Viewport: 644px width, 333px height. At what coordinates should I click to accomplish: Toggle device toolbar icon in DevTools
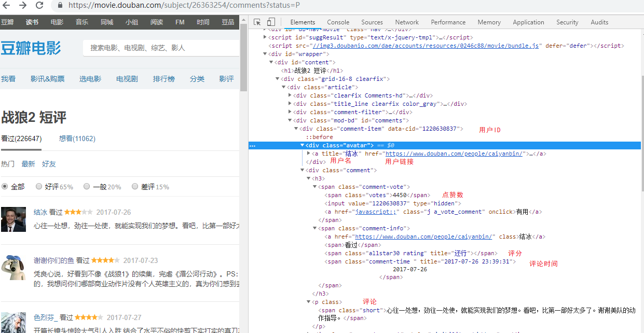(271, 22)
